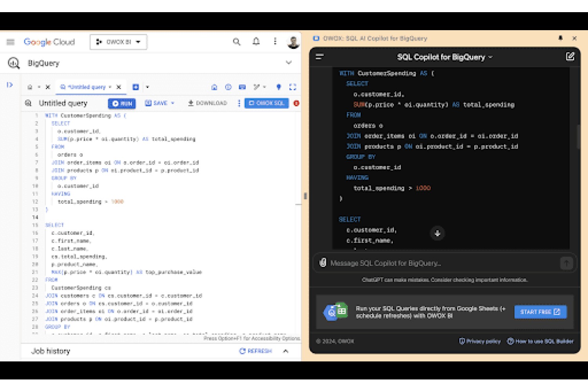Click the Google Sheets promo icon
The height and width of the screenshot is (392, 588).
tap(336, 311)
